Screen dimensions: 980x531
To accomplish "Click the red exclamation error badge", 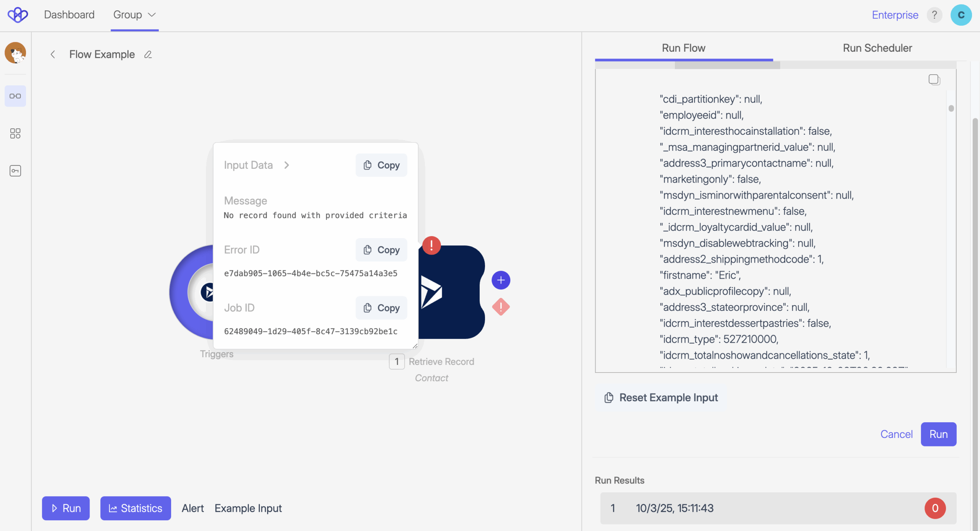I will pos(431,245).
